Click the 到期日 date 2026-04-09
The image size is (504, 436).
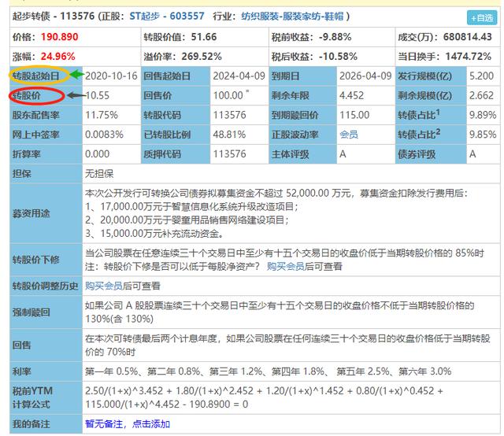[365, 76]
